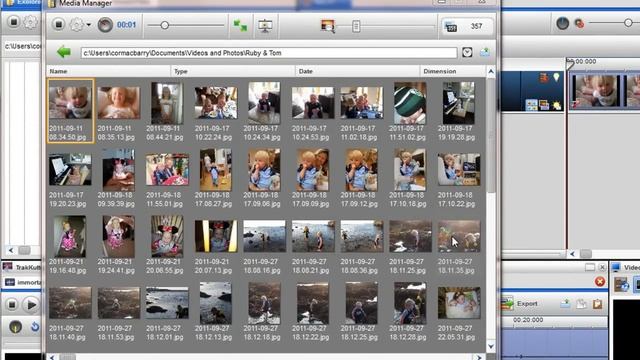The image size is (640, 360).
Task: Click the red circular X button
Action: [600, 282]
